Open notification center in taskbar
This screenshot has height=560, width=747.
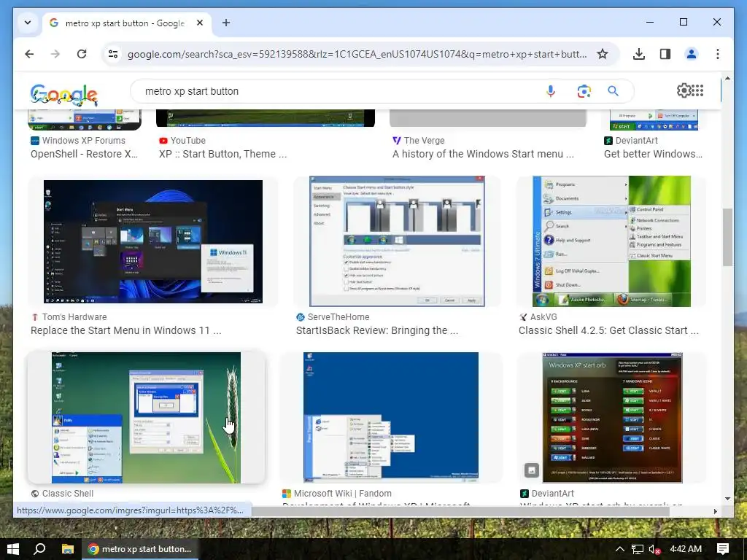[x=723, y=549]
